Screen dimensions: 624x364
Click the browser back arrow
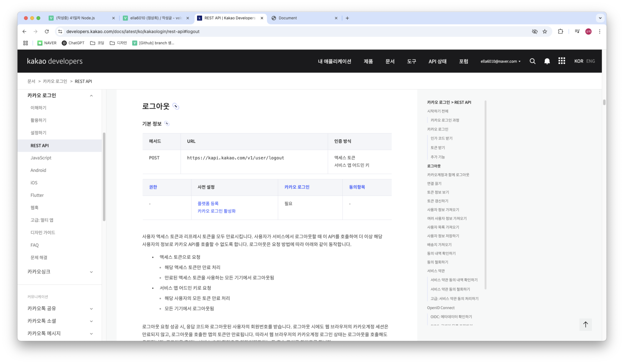pos(24,32)
